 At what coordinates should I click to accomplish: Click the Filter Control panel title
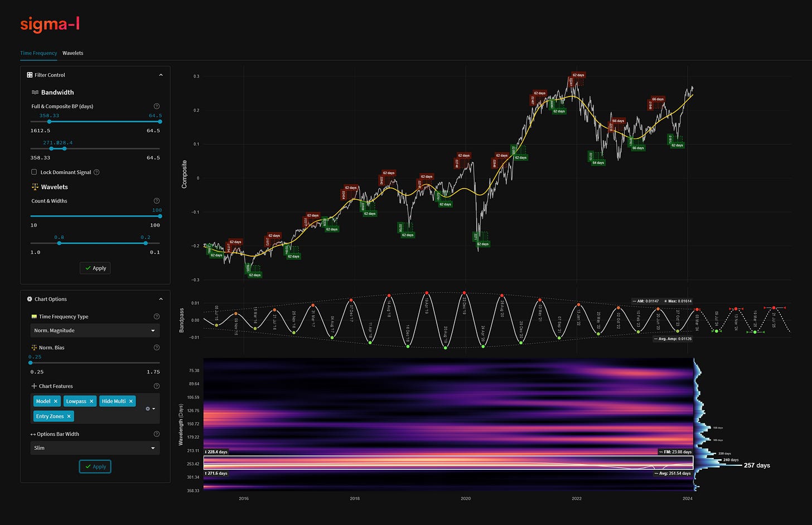[x=50, y=75]
